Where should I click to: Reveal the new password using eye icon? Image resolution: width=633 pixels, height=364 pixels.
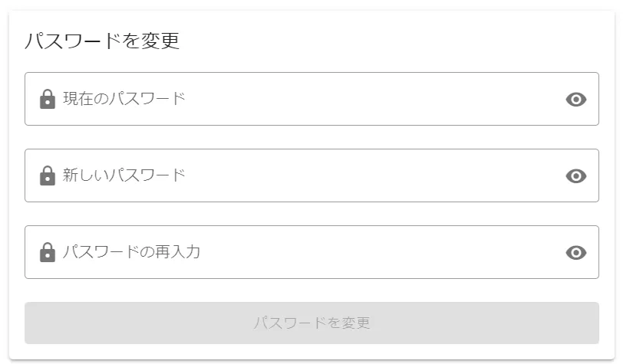(575, 175)
